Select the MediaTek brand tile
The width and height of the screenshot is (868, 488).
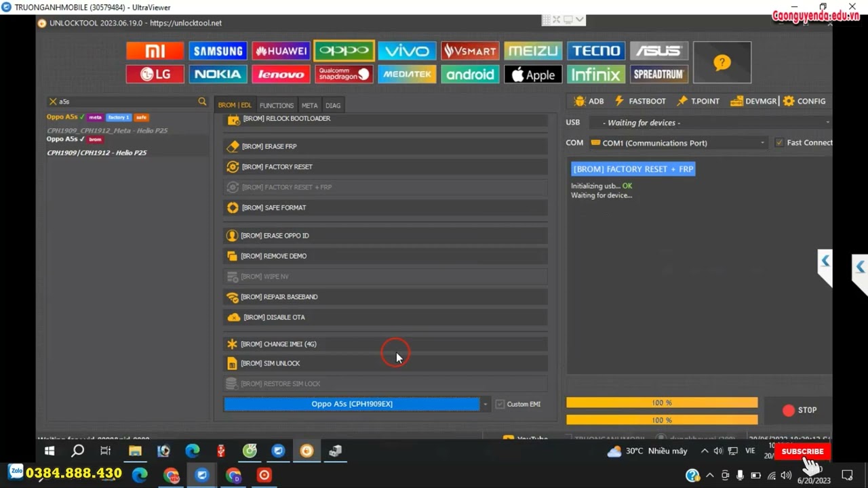tap(407, 74)
